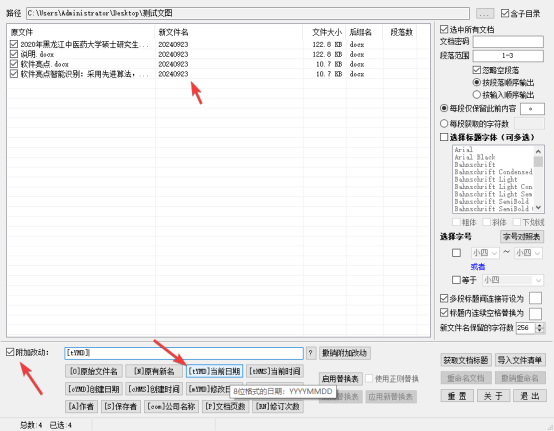Click font list scroll-down arrow
The height and width of the screenshot is (431, 554).
538,207
